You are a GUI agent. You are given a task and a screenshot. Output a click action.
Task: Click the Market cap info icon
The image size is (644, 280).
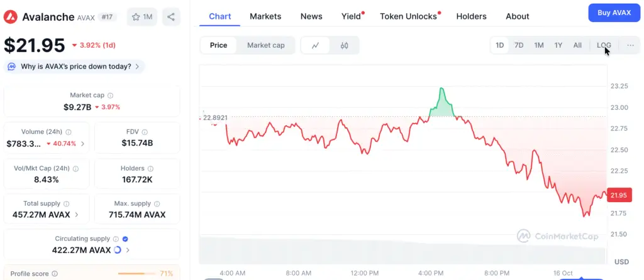[110, 95]
